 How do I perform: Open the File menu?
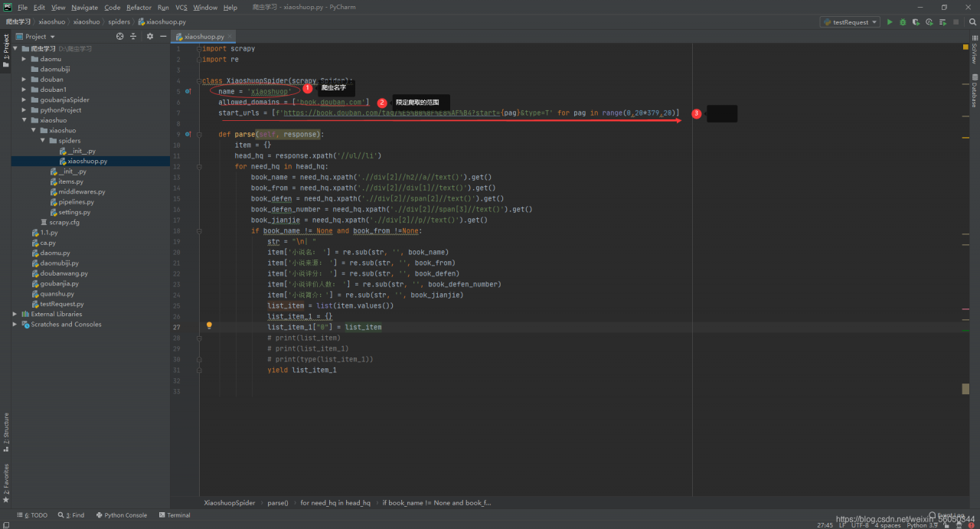pos(22,8)
